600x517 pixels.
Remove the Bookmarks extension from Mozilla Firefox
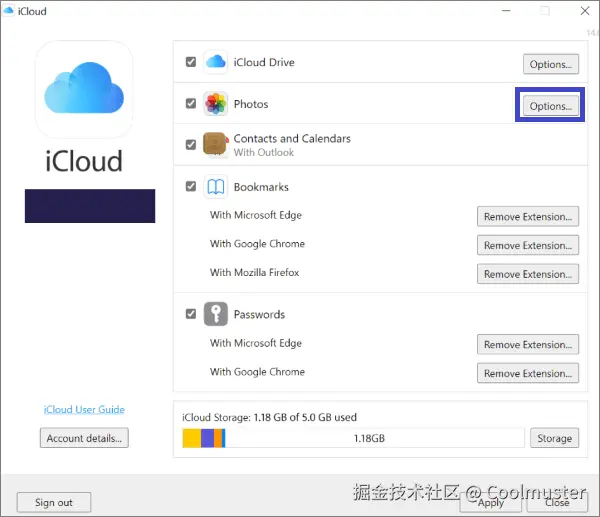tap(528, 274)
